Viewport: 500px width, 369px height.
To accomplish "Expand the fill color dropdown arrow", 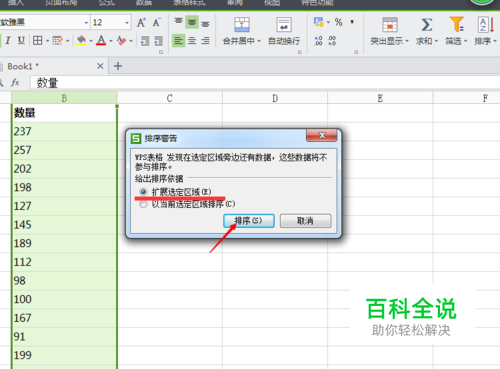I will tap(91, 41).
